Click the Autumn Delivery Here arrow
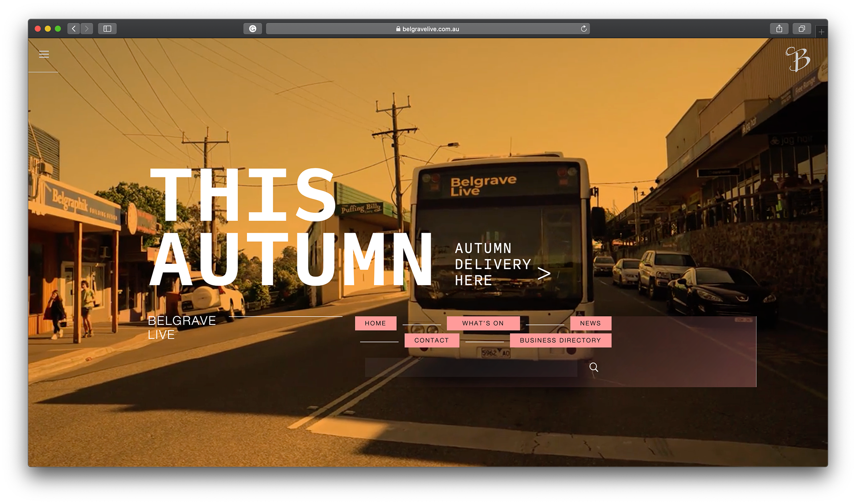 point(544,273)
